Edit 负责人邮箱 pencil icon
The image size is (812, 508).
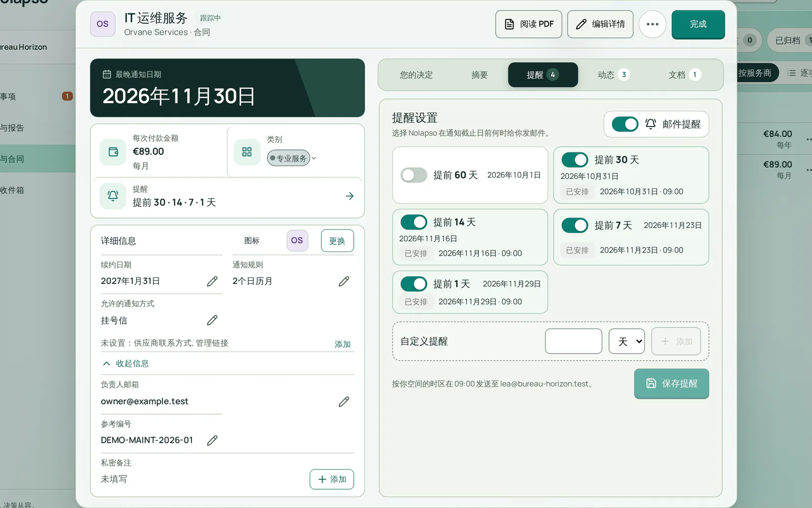tap(344, 402)
